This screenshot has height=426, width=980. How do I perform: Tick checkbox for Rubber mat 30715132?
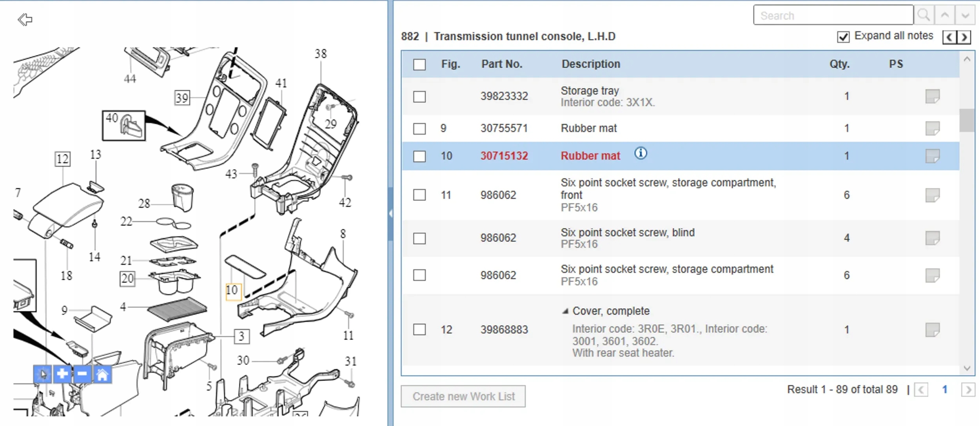click(419, 156)
